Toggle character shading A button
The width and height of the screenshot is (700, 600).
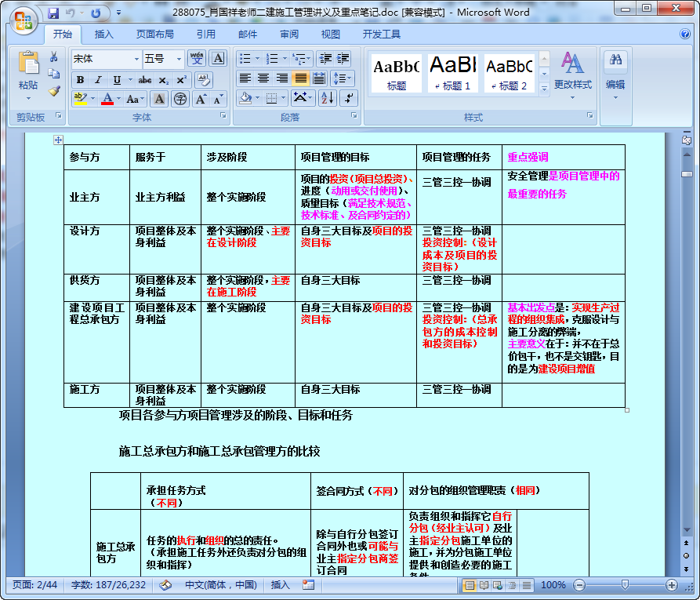pyautogui.click(x=159, y=99)
